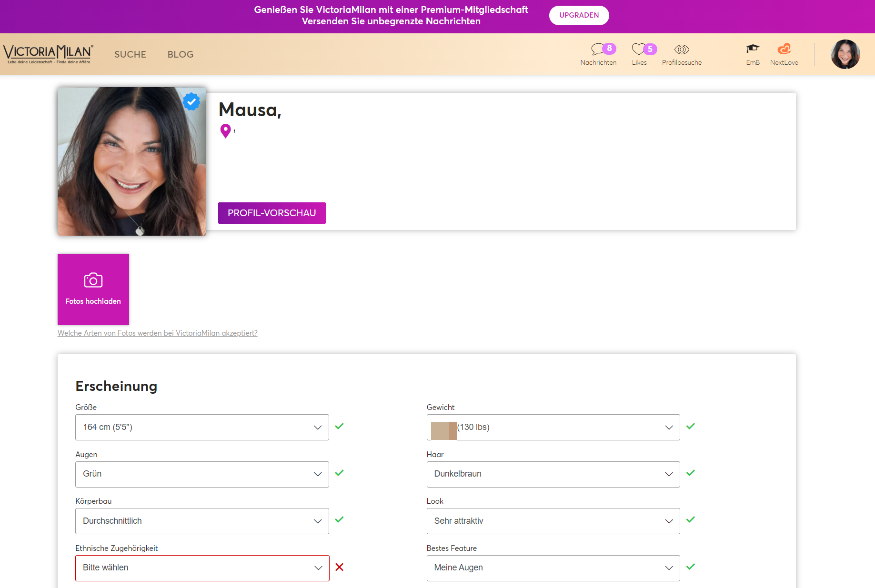Click the purple location pin icon
This screenshot has height=588, width=875.
click(x=226, y=131)
